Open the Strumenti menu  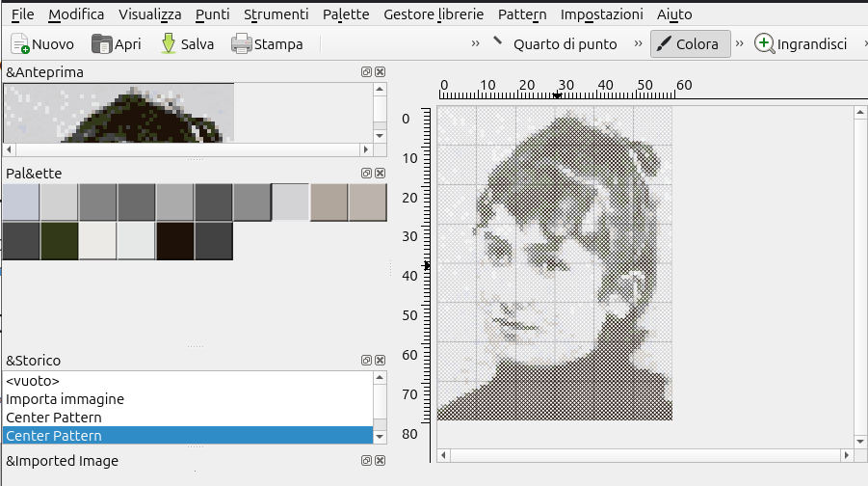point(276,14)
